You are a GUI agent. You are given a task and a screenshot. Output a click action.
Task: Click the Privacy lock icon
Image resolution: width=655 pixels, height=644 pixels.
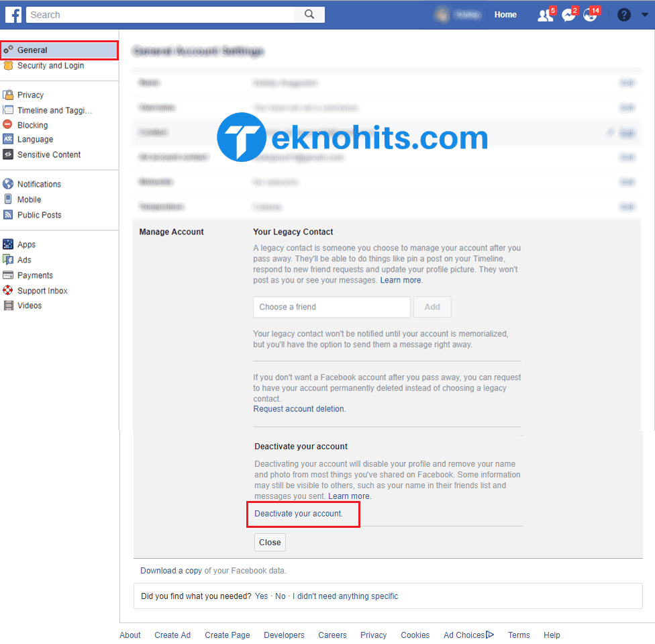8,95
